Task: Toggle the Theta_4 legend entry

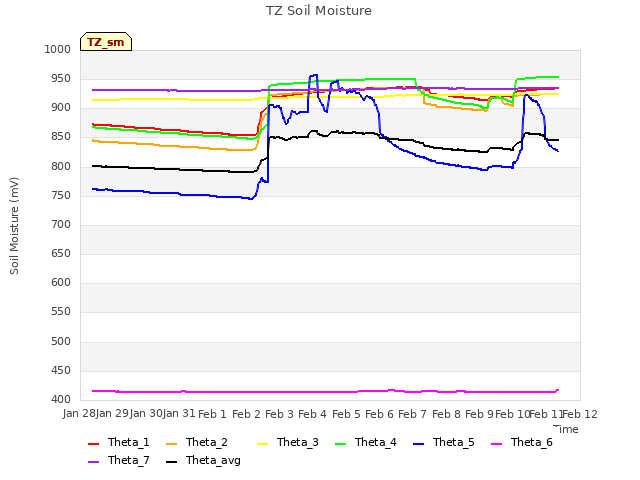Action: click(366, 442)
